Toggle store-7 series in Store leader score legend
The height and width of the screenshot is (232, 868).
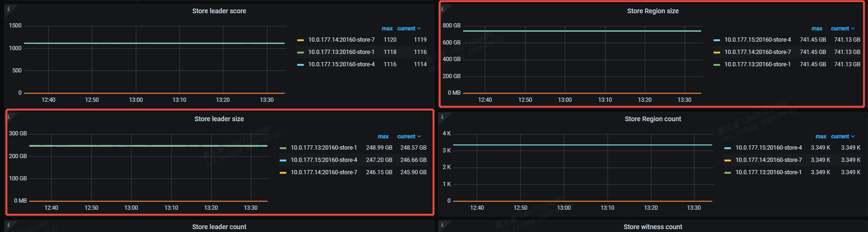click(341, 40)
